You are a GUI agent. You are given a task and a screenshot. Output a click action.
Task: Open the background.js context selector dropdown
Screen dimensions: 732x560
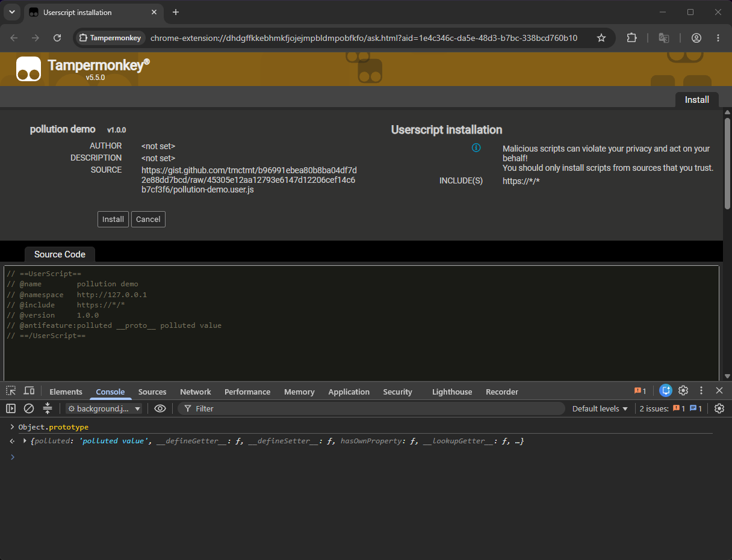pyautogui.click(x=104, y=408)
